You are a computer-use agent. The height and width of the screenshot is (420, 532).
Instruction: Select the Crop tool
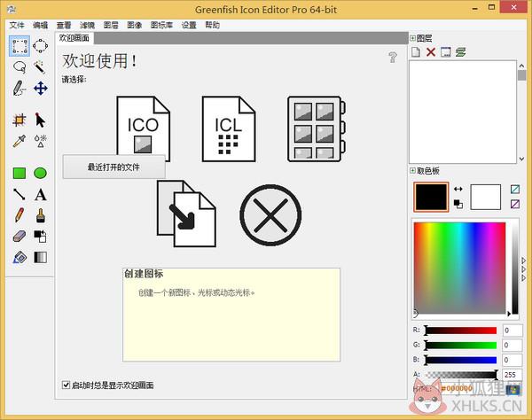20,120
